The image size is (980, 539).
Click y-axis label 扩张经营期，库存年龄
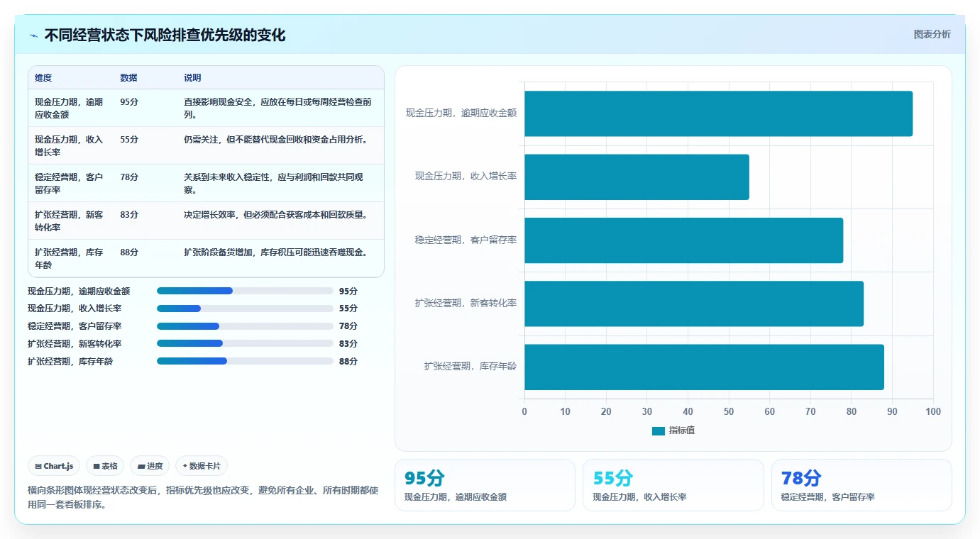click(470, 367)
